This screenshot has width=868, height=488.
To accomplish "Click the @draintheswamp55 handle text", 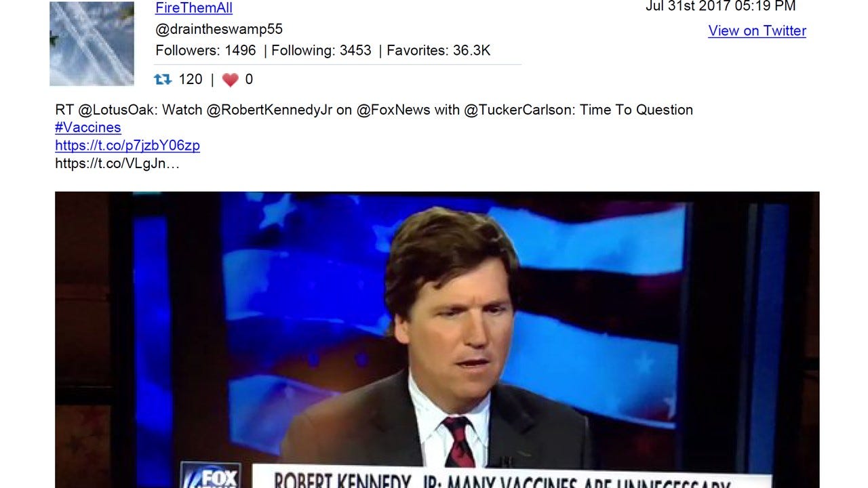I will coord(219,29).
